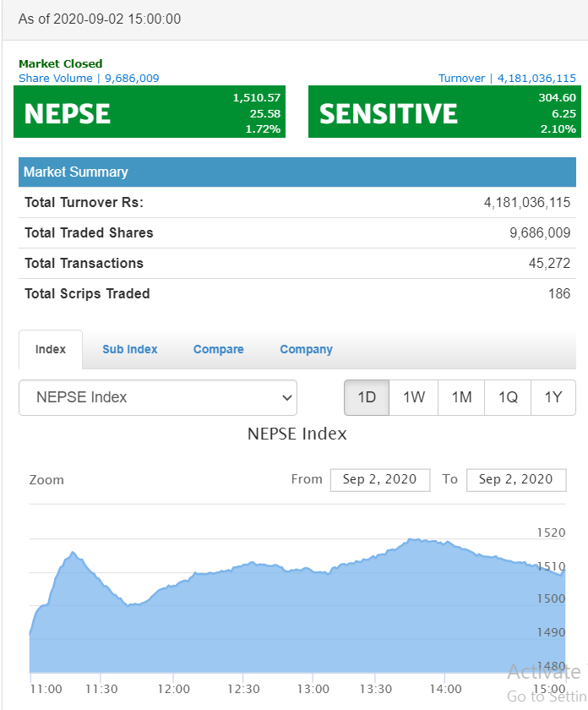Select the 1Q range button

click(508, 397)
